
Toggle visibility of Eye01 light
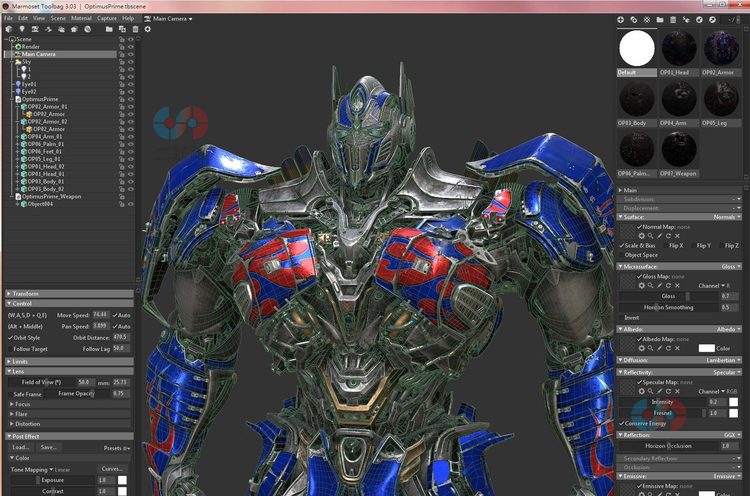click(131, 84)
